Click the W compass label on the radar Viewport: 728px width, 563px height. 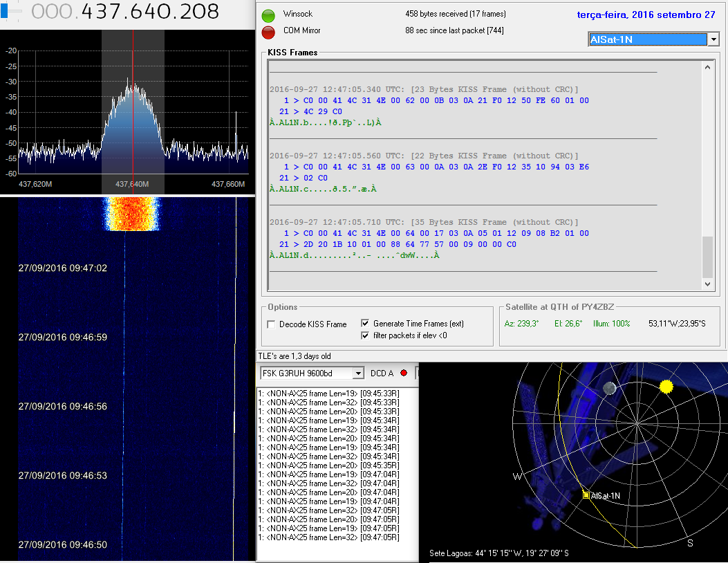[516, 477]
